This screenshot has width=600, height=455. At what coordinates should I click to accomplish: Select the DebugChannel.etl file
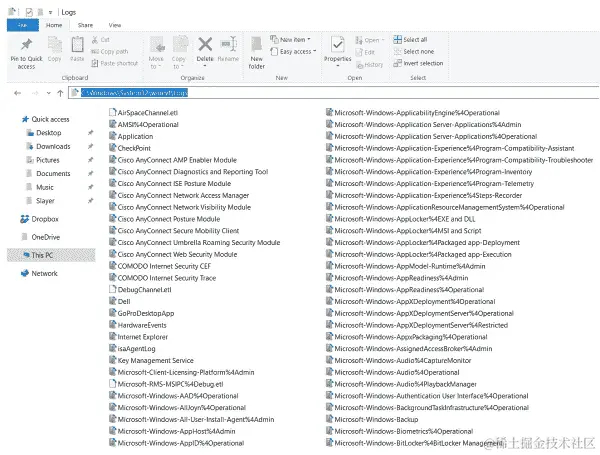pos(140,290)
